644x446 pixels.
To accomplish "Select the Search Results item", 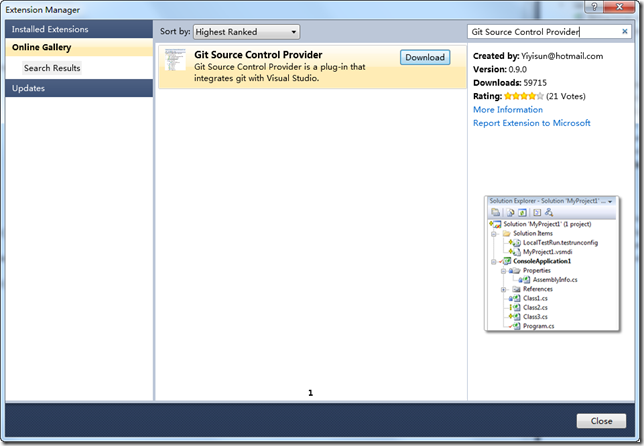I will click(52, 68).
